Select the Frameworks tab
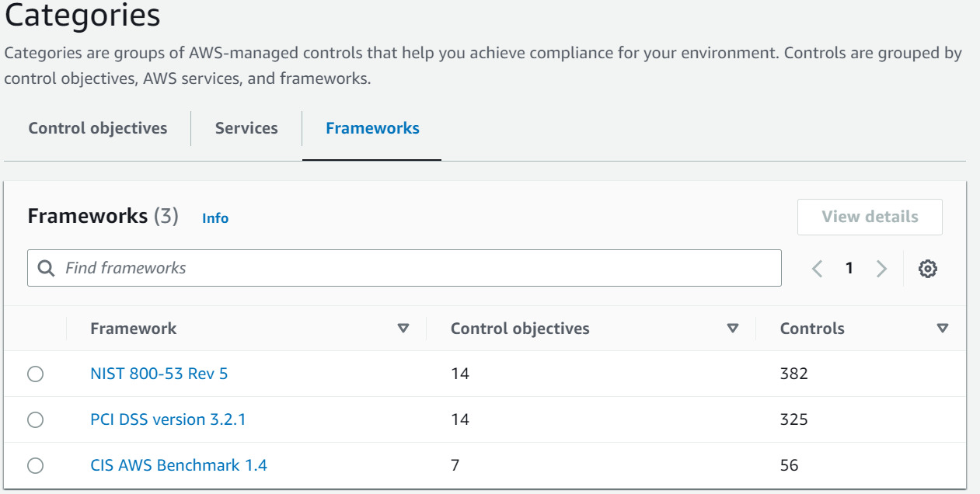This screenshot has height=494, width=980. click(372, 128)
